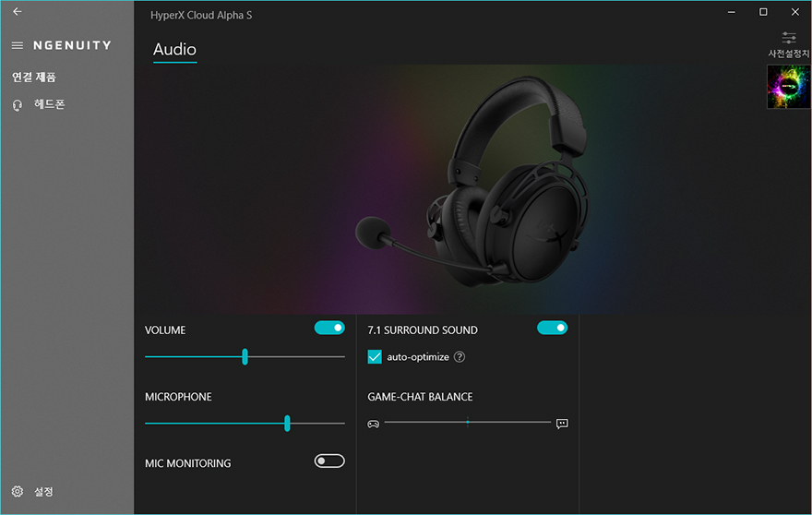Click the chat bubble icon
Viewport: 812px width, 515px height.
562,424
